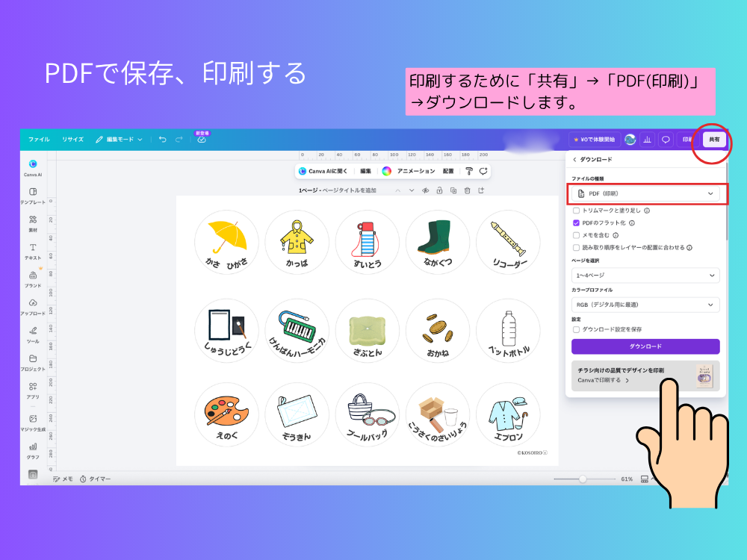Open the リサイズ menu

pyautogui.click(x=72, y=140)
